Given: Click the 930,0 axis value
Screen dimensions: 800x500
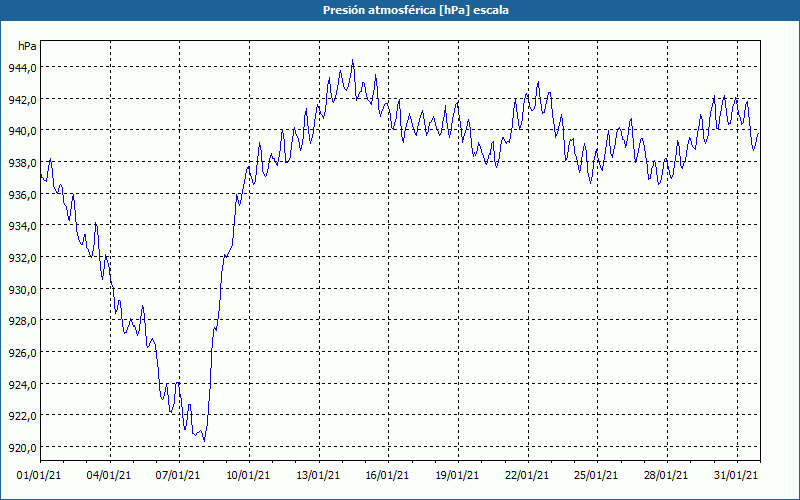Looking at the screenshot, I should [x=22, y=289].
